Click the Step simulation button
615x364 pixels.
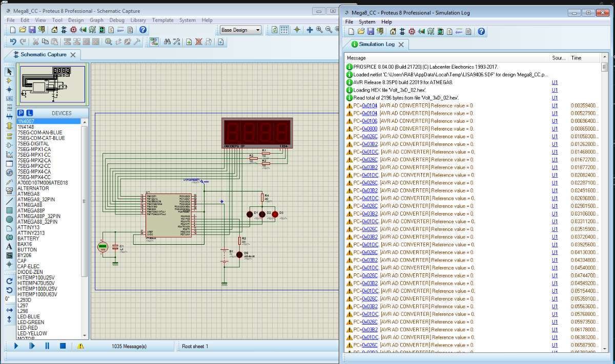point(32,346)
